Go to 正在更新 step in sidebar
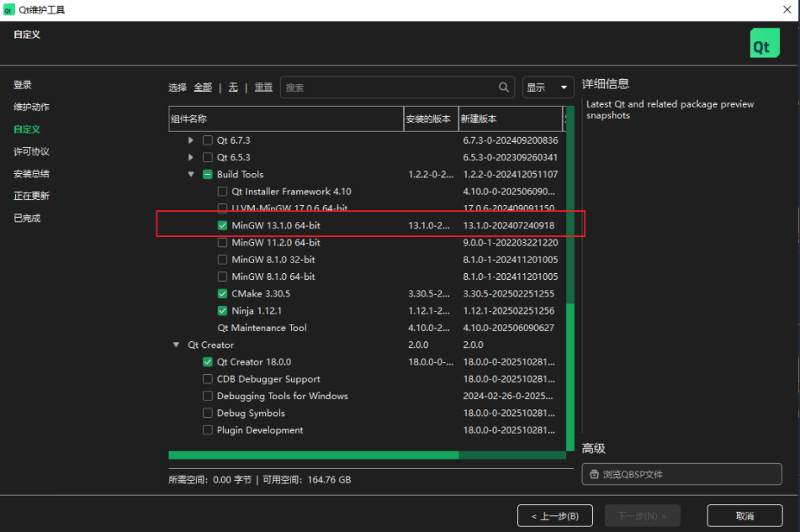This screenshot has height=532, width=800. (x=31, y=196)
